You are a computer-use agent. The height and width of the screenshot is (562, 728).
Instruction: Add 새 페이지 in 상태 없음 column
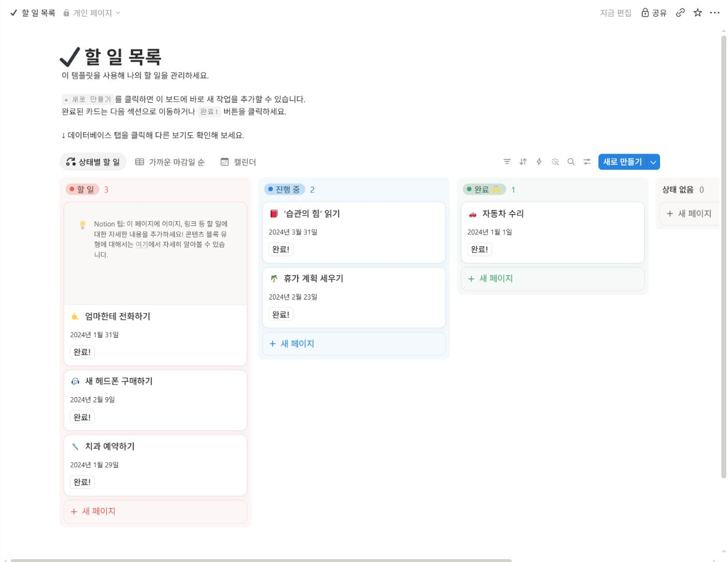689,214
